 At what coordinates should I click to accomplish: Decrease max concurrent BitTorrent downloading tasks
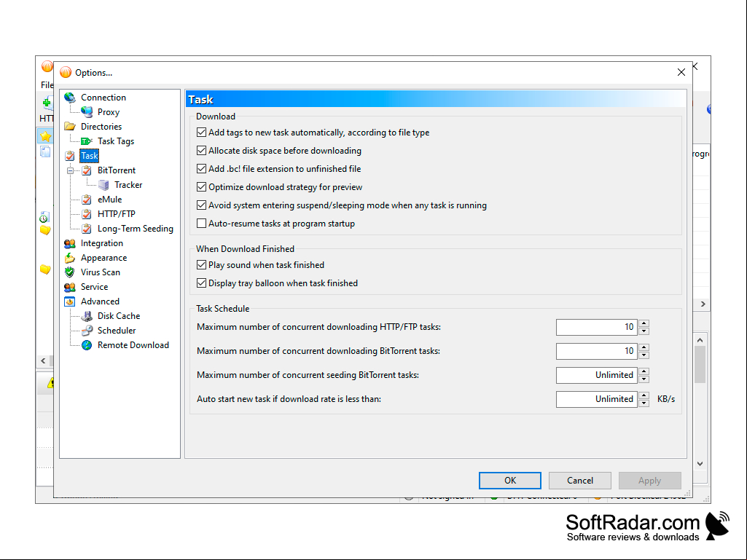point(644,355)
